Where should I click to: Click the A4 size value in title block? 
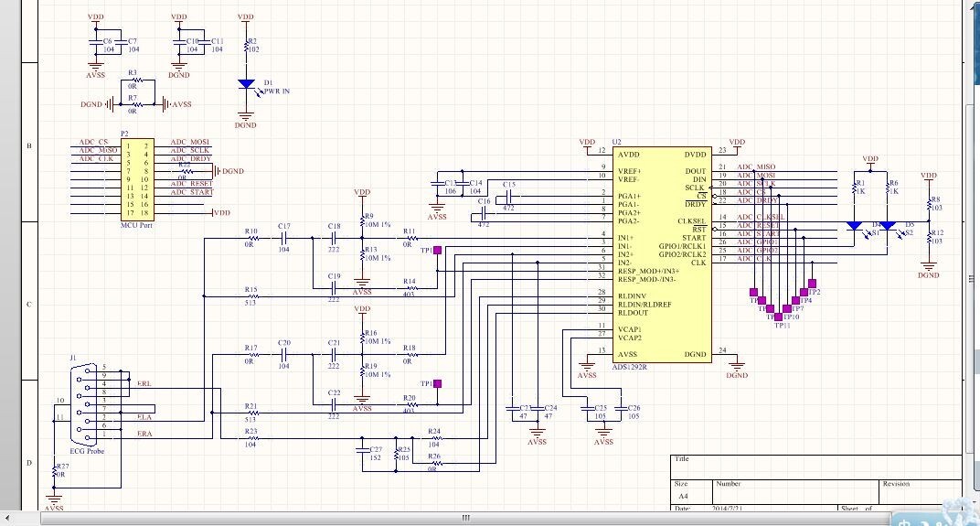[683, 496]
